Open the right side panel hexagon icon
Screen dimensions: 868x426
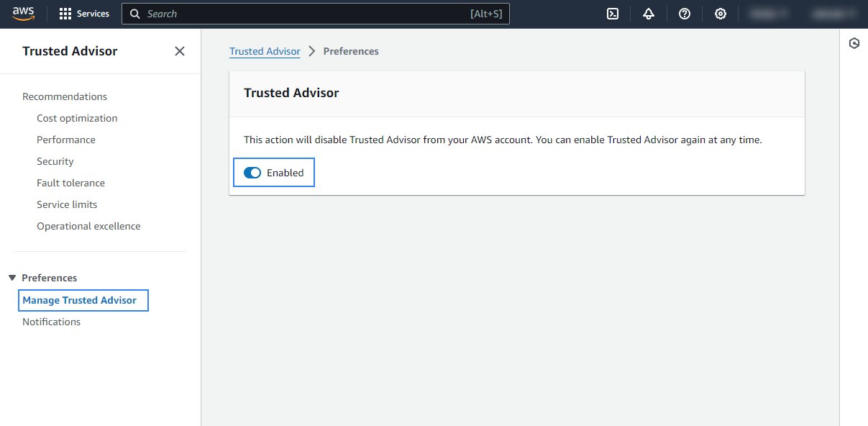click(854, 43)
